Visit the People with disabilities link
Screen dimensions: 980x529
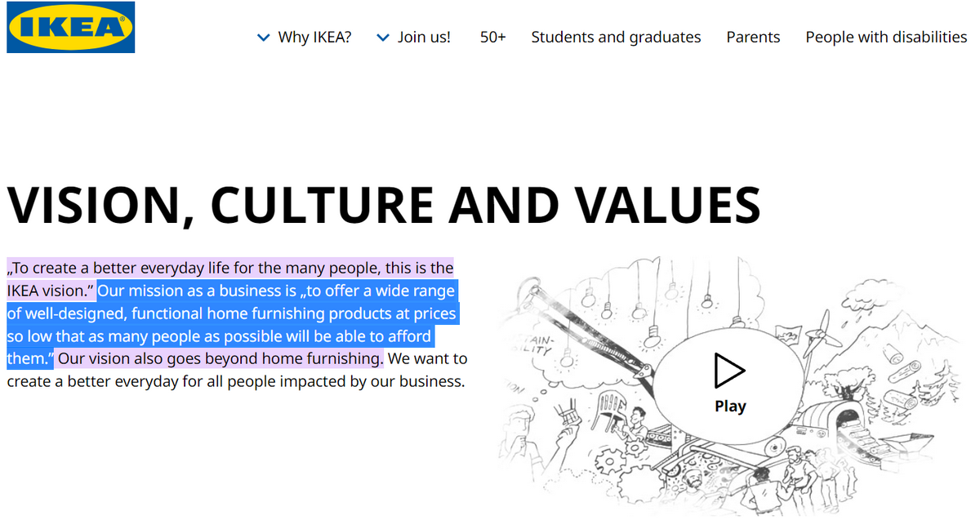[x=886, y=38]
